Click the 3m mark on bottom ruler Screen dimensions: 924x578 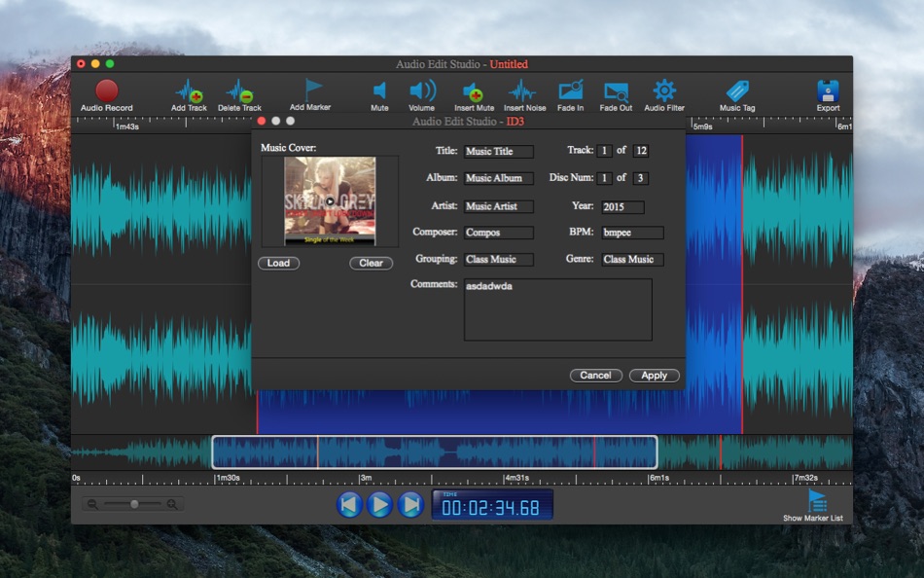(366, 478)
